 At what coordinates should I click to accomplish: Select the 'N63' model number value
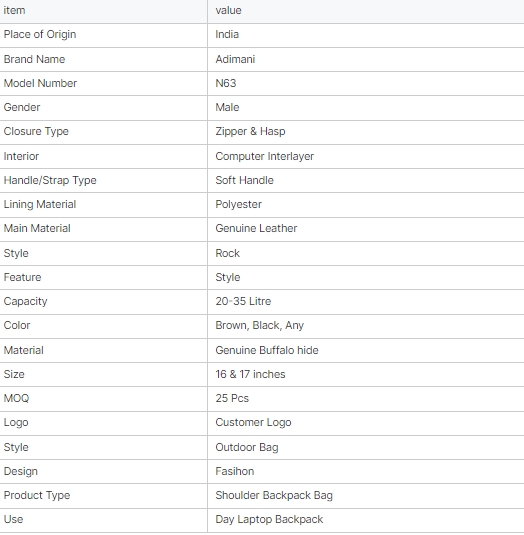pos(225,83)
